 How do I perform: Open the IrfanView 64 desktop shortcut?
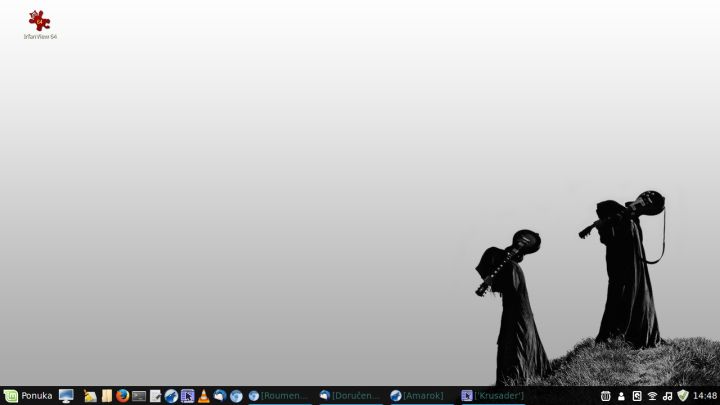pyautogui.click(x=40, y=25)
